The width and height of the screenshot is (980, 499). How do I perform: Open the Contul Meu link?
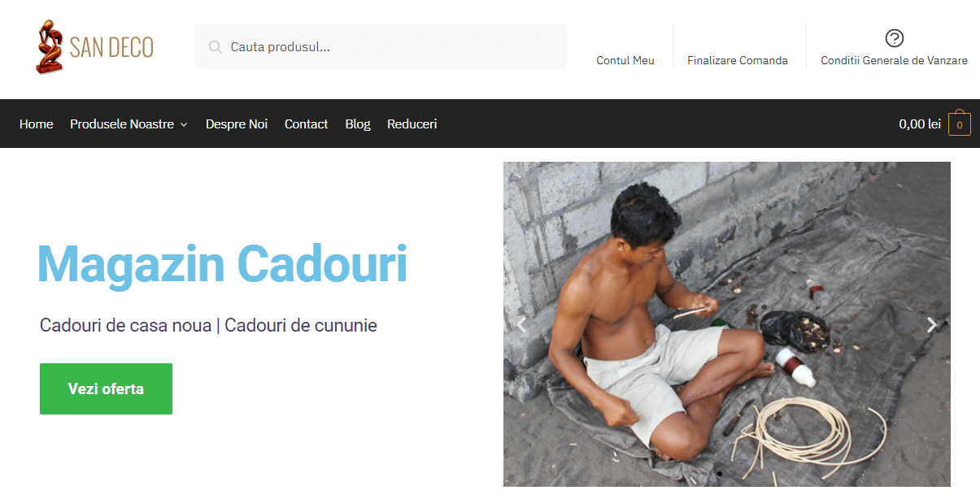625,60
